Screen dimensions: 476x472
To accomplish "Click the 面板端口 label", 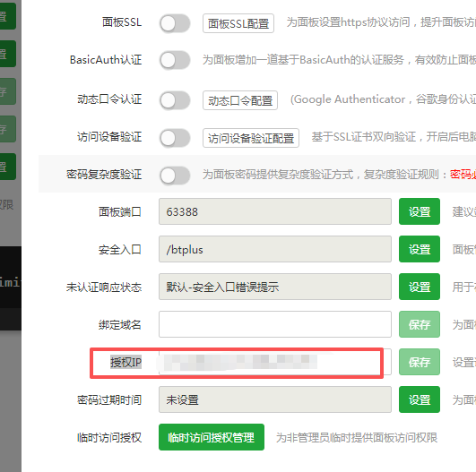I will coord(120,211).
